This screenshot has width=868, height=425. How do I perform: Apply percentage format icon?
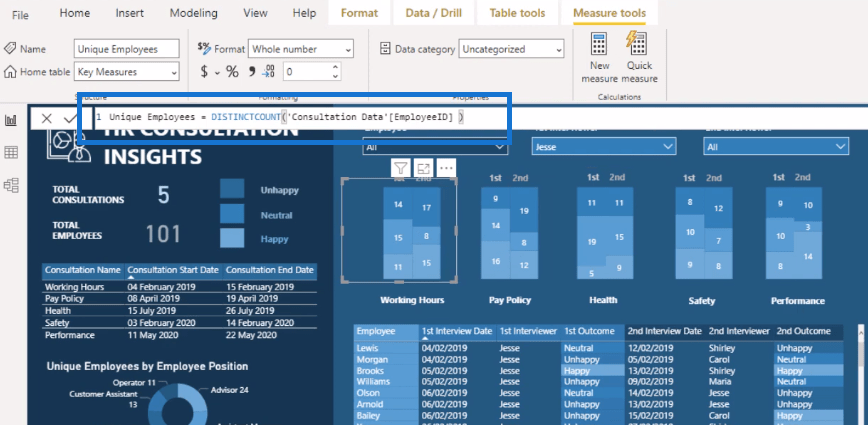point(232,72)
